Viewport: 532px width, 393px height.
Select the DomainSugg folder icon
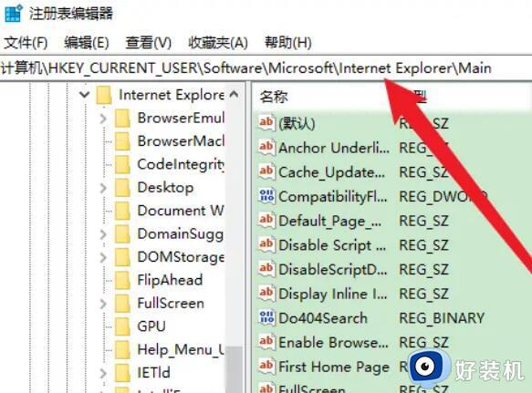click(122, 234)
